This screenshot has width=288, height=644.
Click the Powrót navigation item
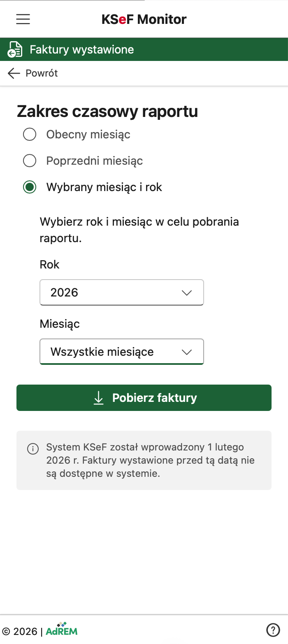point(41,73)
